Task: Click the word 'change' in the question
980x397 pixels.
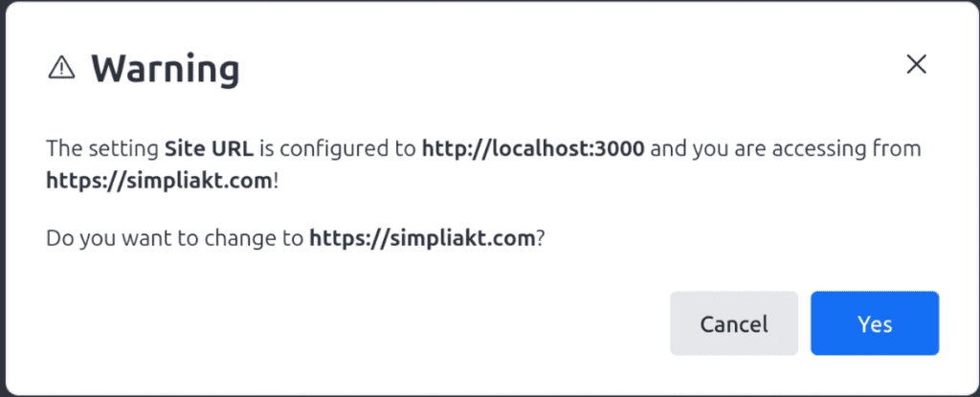Action: tap(241, 239)
